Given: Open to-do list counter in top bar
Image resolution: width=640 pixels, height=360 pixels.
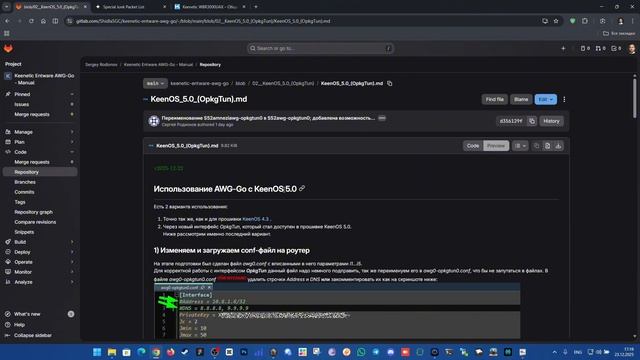Looking at the screenshot, I should coord(616,49).
